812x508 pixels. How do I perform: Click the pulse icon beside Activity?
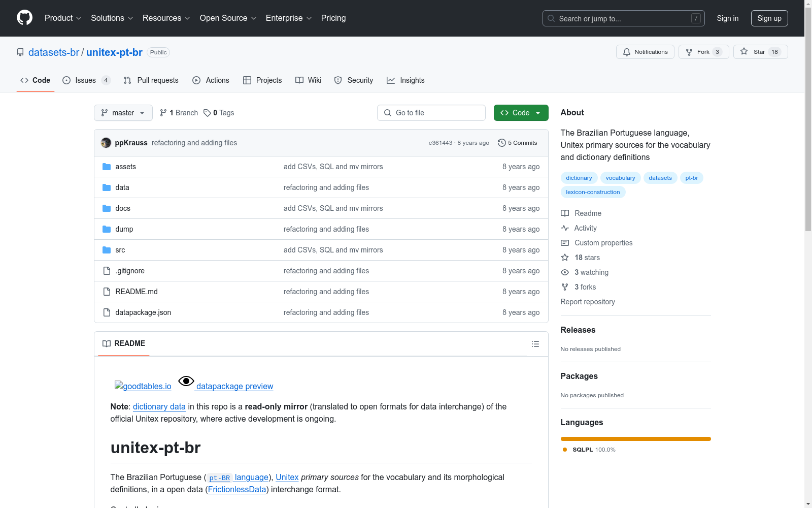tap(565, 228)
